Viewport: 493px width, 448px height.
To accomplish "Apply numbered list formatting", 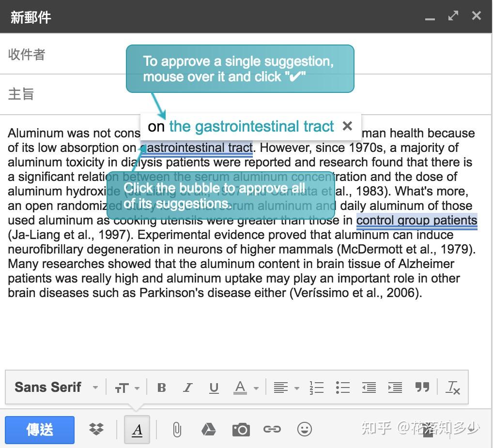I will coord(316,388).
